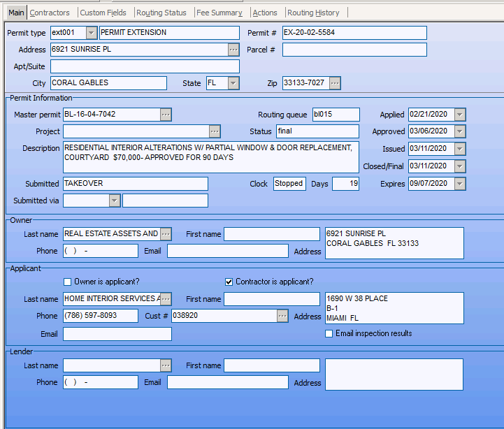Open Master permit lookup ellipsis button
504x429 pixels.
tap(166, 115)
